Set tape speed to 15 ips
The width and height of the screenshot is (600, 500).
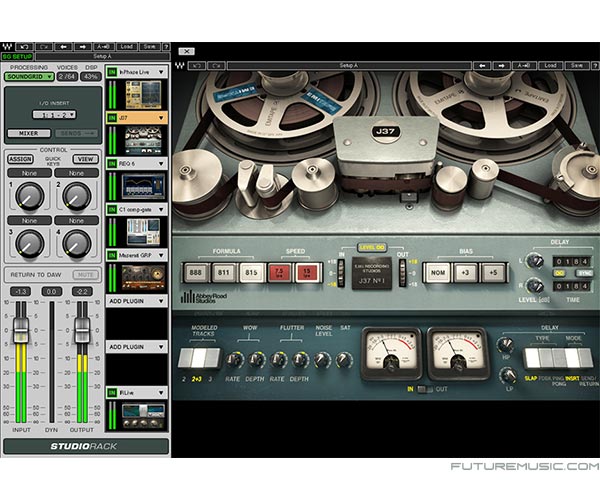[307, 273]
